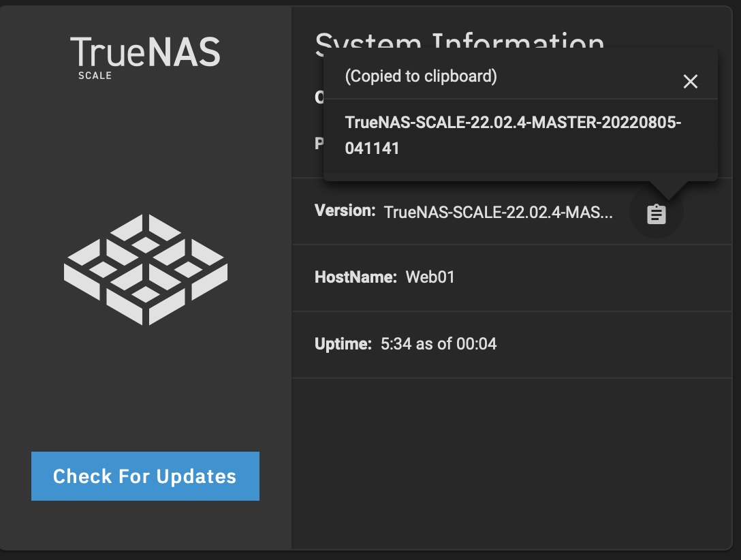Click the '(Copied to clipboard)' message text
This screenshot has height=560, width=741.
point(421,76)
